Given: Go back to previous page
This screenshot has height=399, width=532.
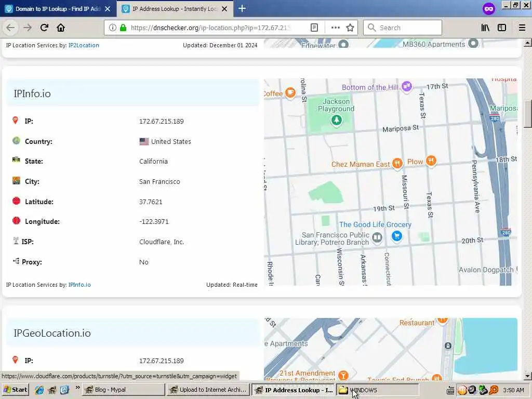Looking at the screenshot, I should 10,28.
